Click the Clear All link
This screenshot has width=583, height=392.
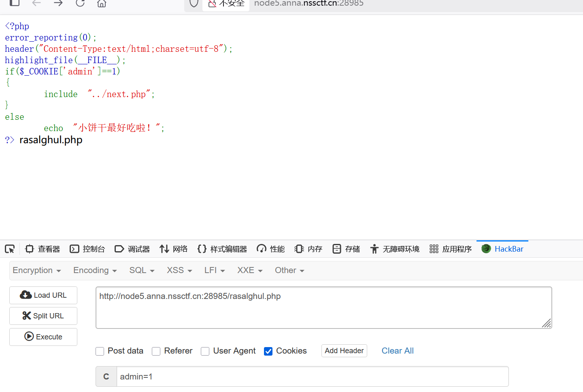coord(398,351)
